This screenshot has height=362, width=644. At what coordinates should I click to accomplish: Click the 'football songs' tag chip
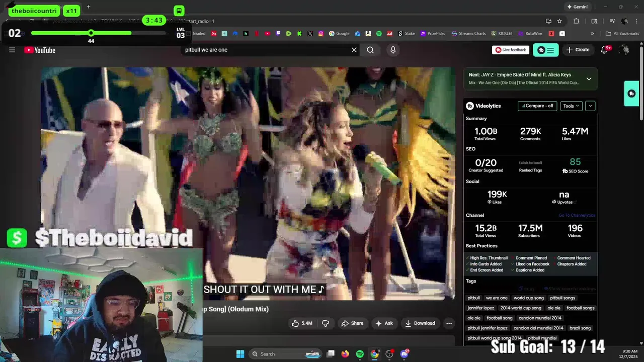(x=581, y=308)
